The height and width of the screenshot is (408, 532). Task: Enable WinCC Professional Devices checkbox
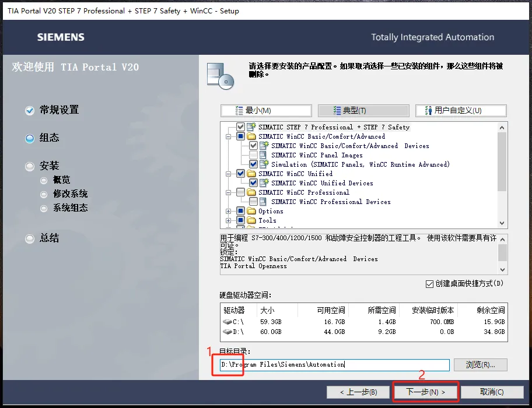[253, 202]
